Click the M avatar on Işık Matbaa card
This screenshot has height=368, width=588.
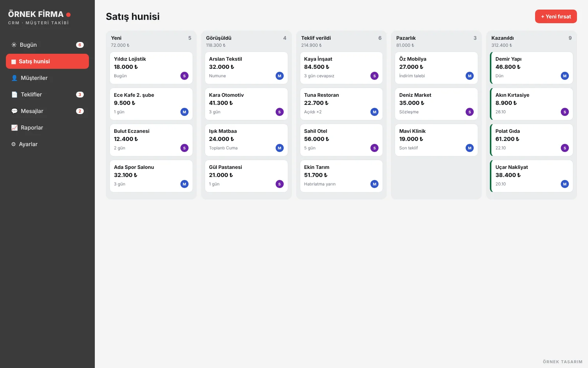tap(280, 148)
